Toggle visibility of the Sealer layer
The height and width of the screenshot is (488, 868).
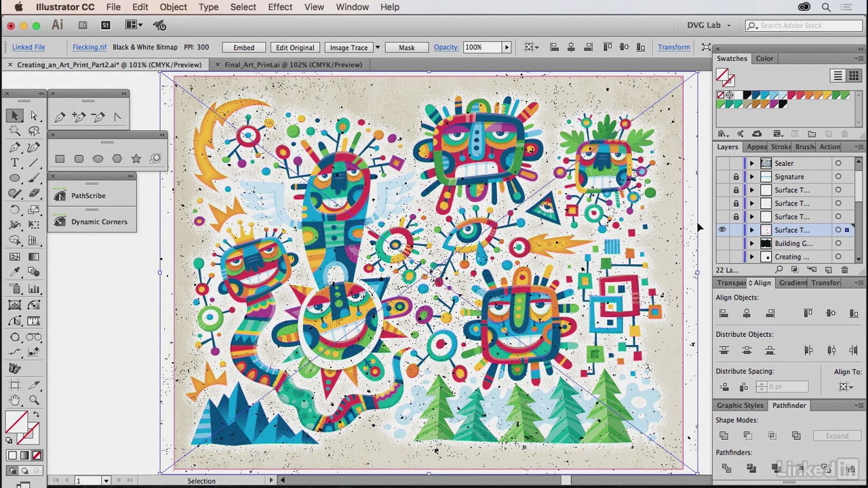tap(722, 163)
